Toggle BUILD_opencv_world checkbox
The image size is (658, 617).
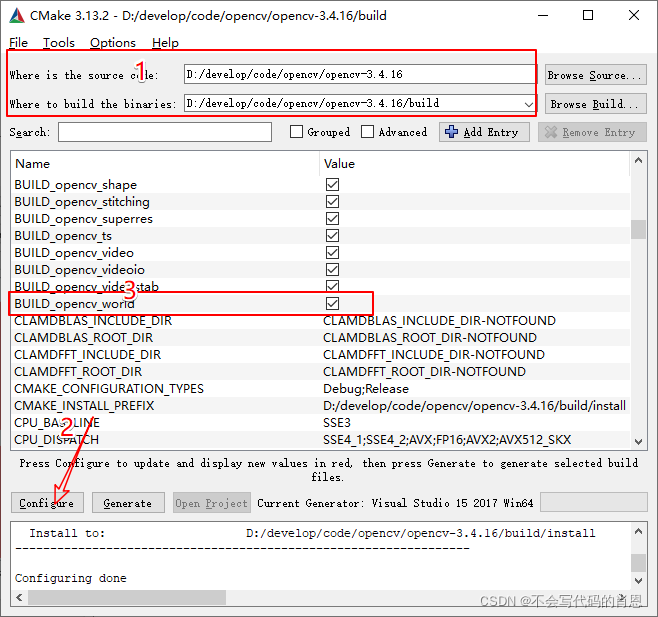pos(332,303)
